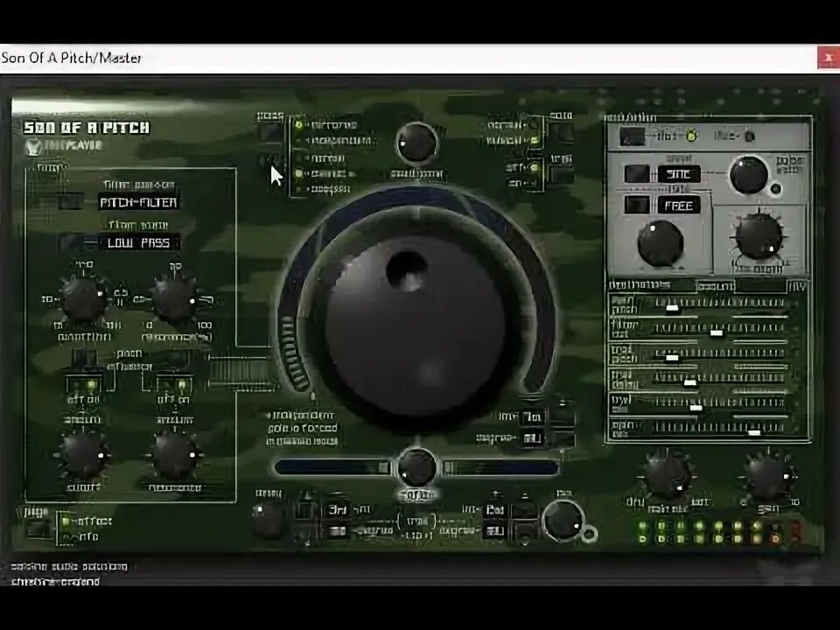
Task: Click the second destination slider handle (filter)
Action: tap(717, 332)
